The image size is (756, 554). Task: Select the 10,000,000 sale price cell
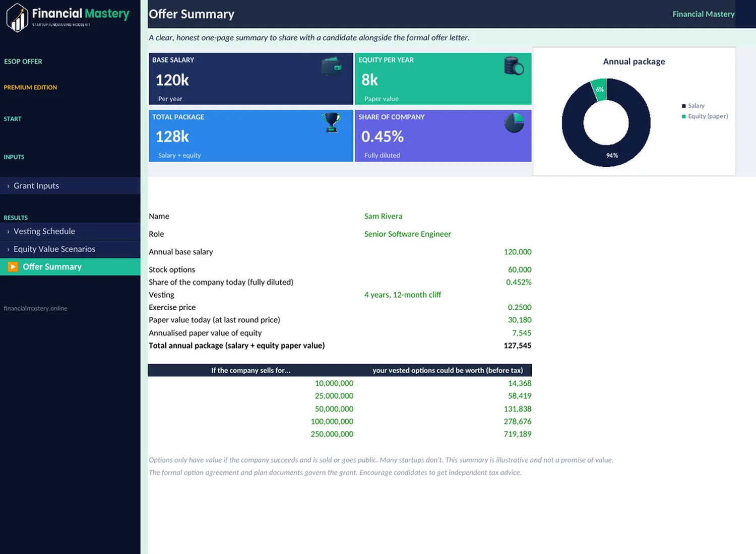coord(334,383)
